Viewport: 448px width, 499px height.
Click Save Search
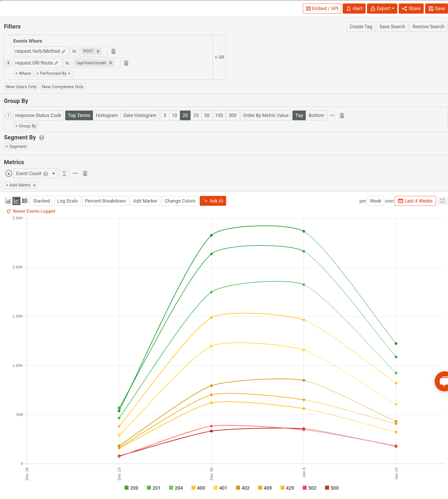coord(392,27)
